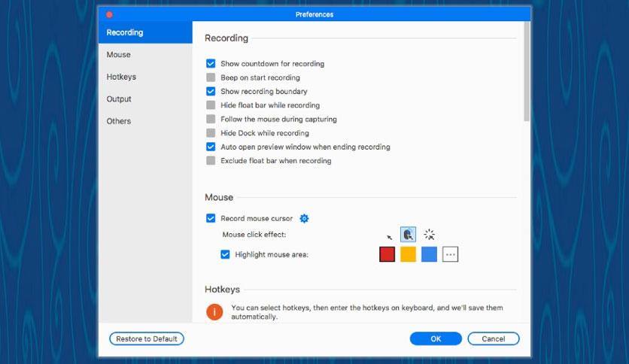Click the preferences vertical scrollbar thumb
629x364 pixels.
(x=527, y=71)
